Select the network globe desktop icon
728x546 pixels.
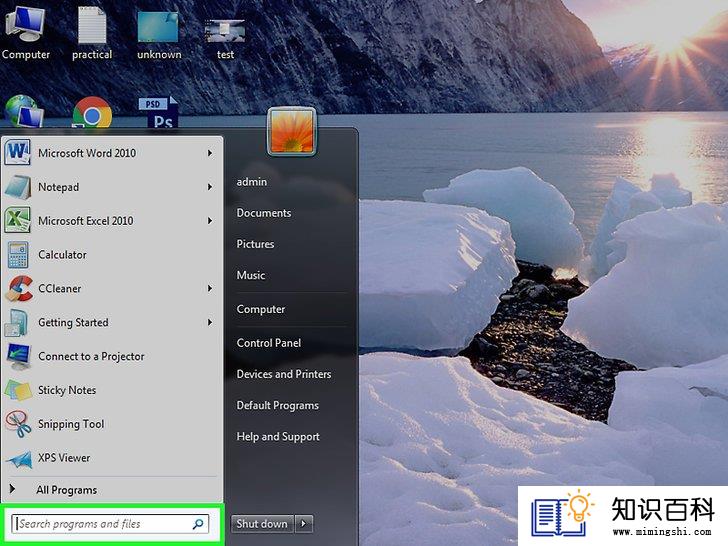pos(24,111)
